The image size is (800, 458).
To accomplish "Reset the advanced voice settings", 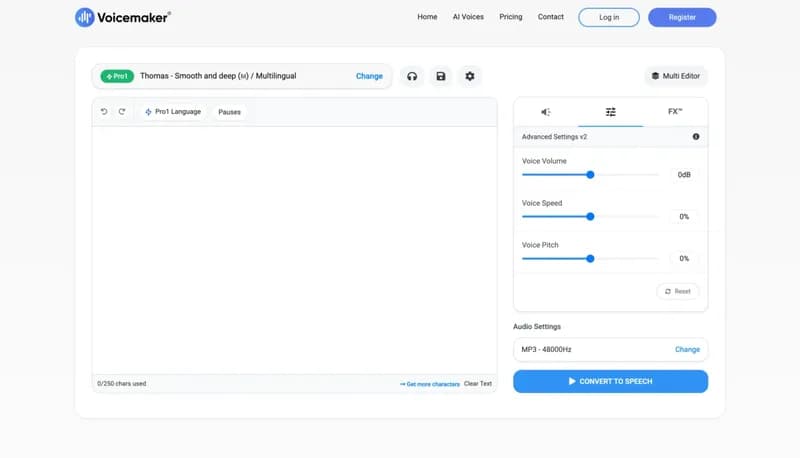I will pyautogui.click(x=677, y=291).
